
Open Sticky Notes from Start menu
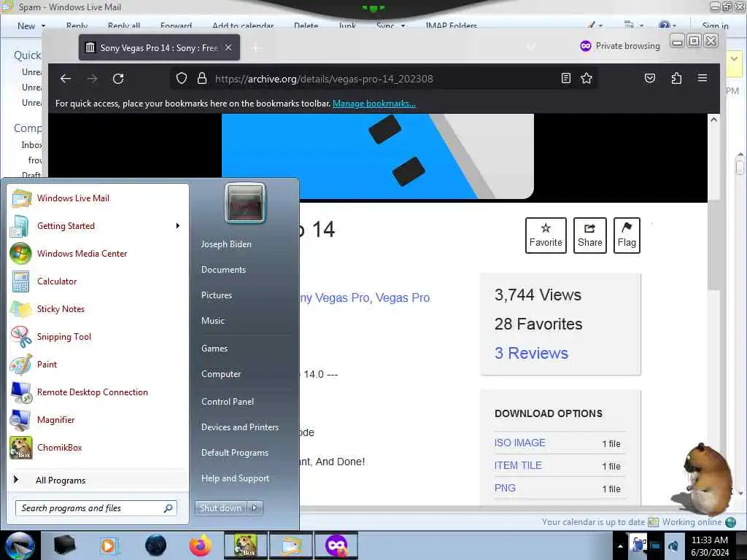pos(98,309)
